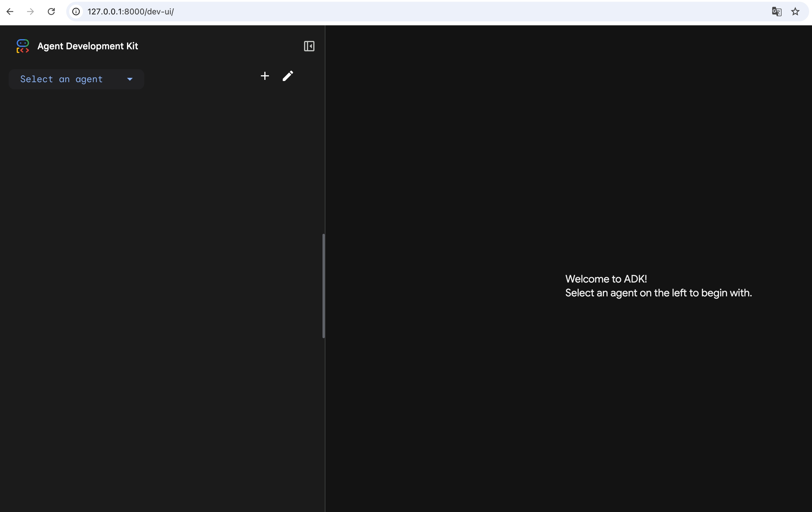Click the agent selector caret arrow
Screen dimensions: 812x512
click(x=130, y=79)
